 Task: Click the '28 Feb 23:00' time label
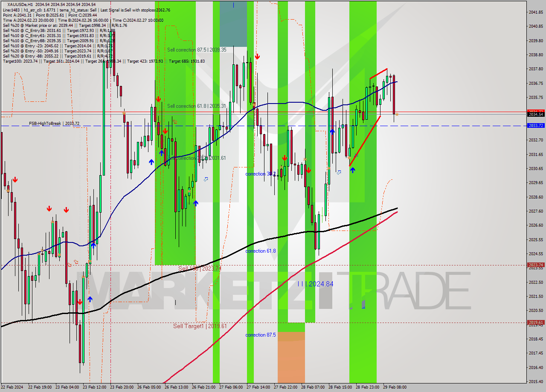click(x=367, y=387)
